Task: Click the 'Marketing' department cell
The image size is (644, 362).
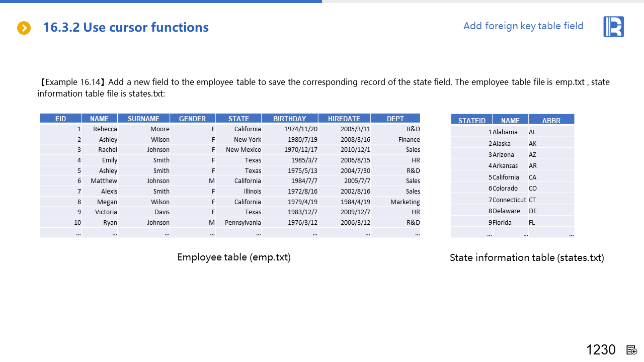Action: point(405,202)
